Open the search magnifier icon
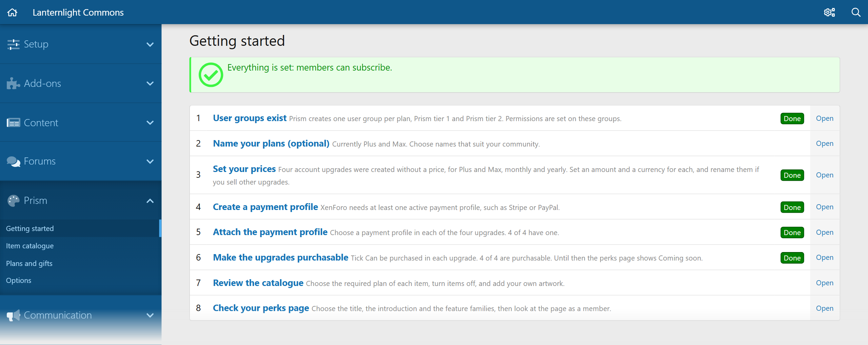868x345 pixels. (856, 13)
